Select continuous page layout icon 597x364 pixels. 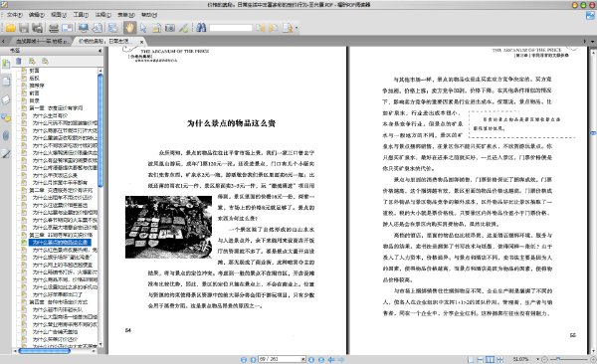[x=481, y=359]
